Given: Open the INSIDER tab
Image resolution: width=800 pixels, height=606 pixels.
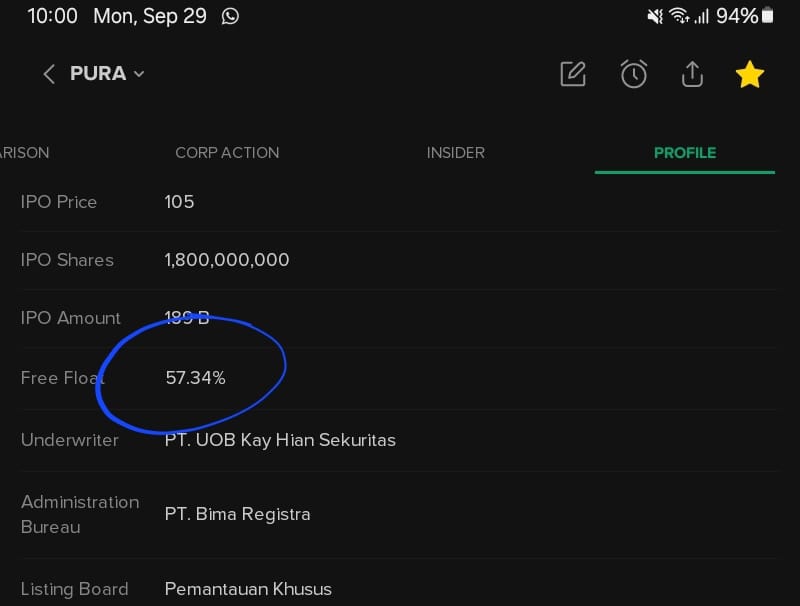Looking at the screenshot, I should [455, 153].
